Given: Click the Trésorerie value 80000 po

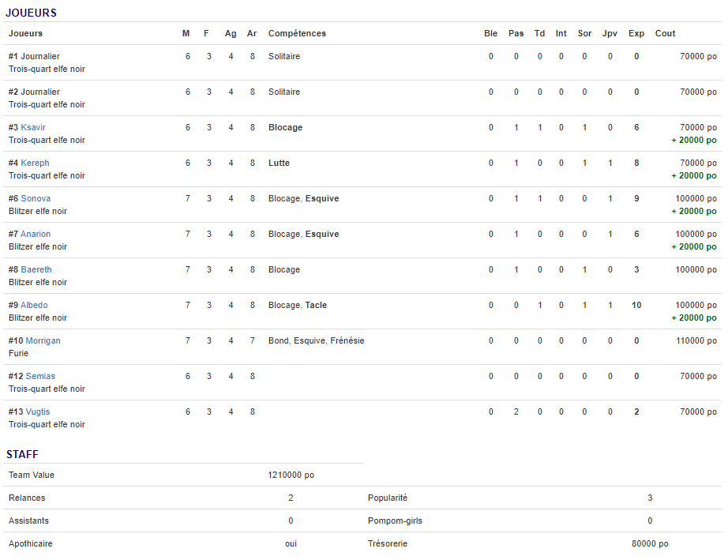Looking at the screenshot, I should point(650,543).
